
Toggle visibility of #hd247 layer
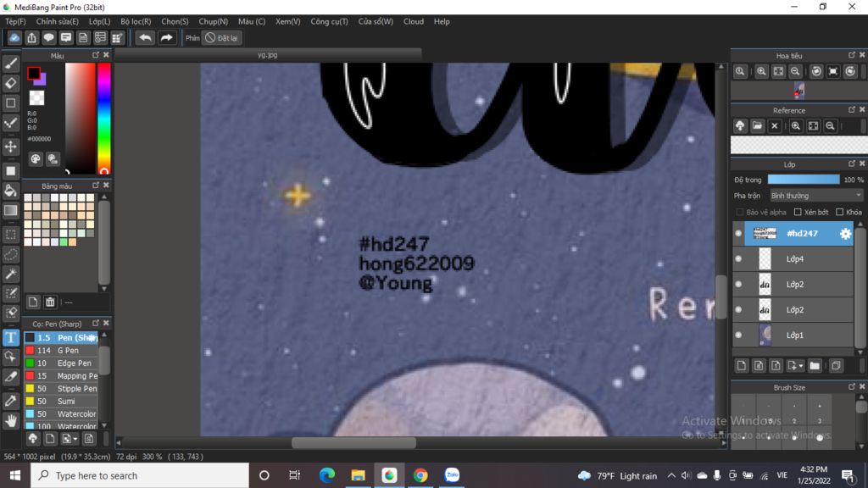738,234
